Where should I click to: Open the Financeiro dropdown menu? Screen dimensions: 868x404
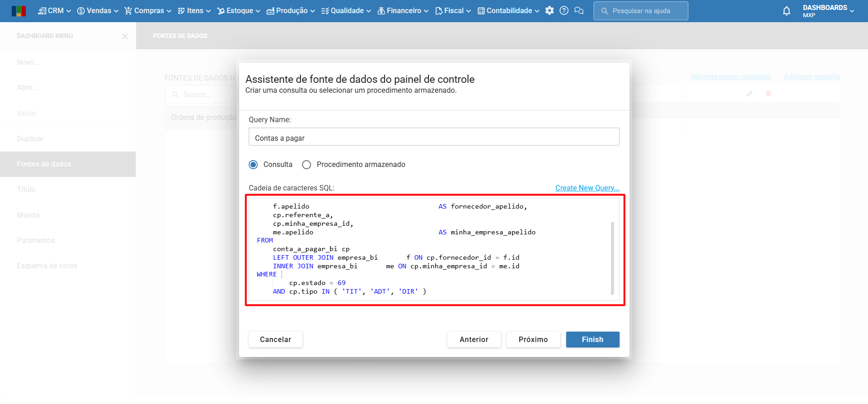[403, 11]
